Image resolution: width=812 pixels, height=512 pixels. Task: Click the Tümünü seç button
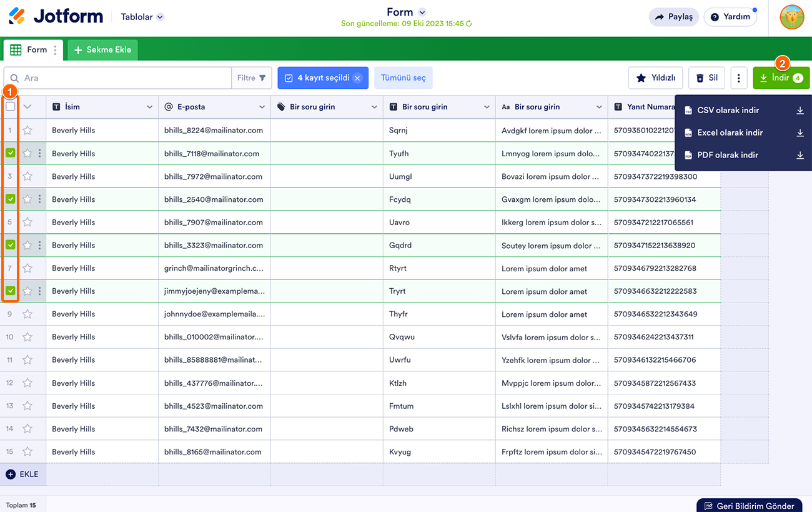coord(404,78)
